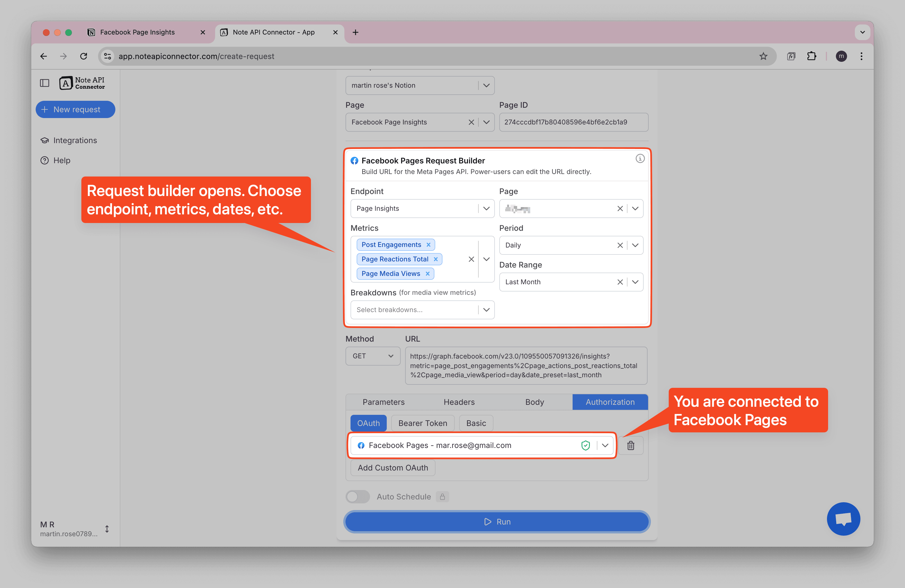This screenshot has height=588, width=905.
Task: Switch to the Headers tab
Action: pyautogui.click(x=459, y=402)
